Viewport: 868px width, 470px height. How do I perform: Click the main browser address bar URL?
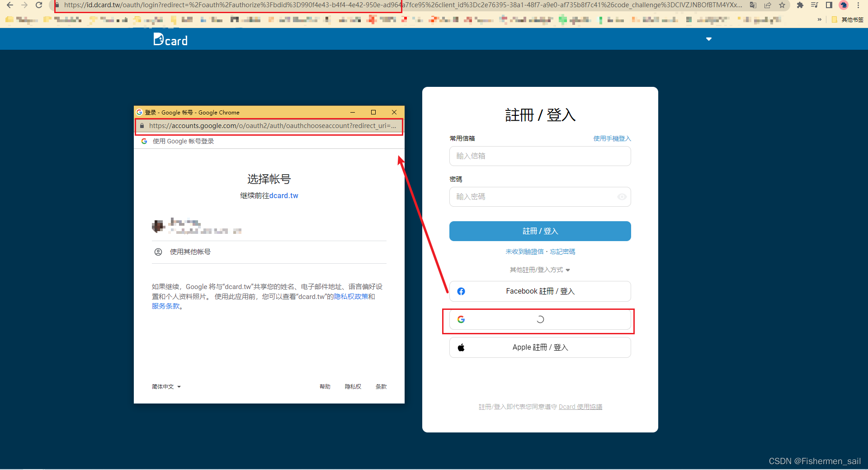[402, 5]
